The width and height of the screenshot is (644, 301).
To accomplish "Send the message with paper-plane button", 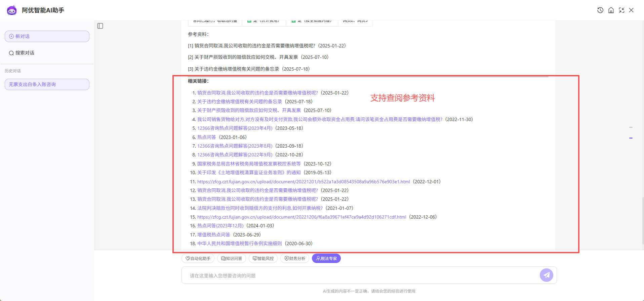I will [547, 275].
